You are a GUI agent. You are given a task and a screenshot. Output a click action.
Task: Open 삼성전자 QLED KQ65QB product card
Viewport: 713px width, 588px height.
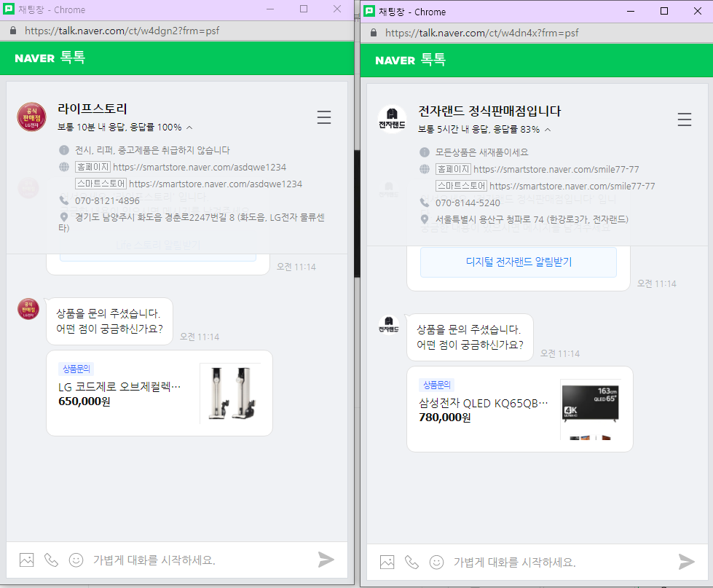[x=520, y=409]
